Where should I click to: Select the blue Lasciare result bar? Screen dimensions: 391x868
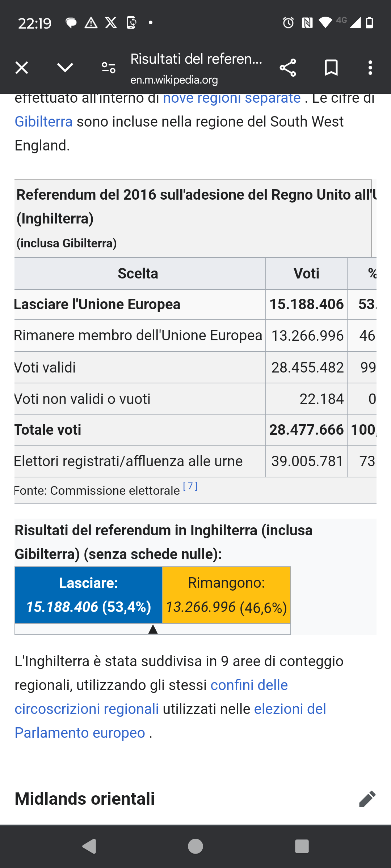88,595
